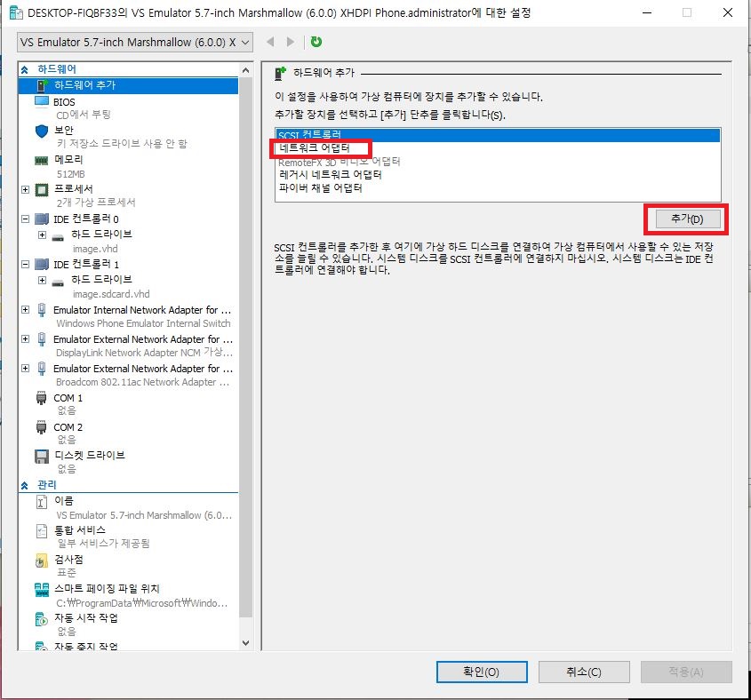Viewport: 751px width, 700px height.
Task: Click the 적용(A) apply button
Action: (x=686, y=672)
